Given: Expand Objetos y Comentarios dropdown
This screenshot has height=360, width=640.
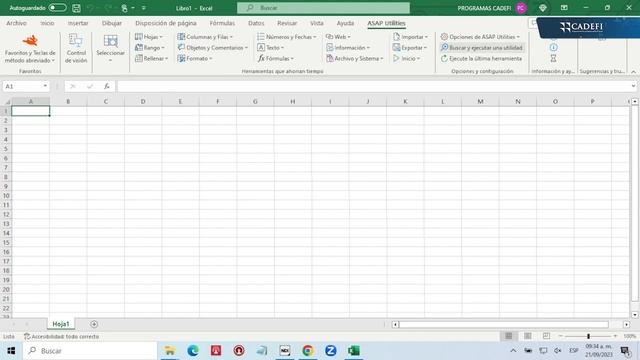Looking at the screenshot, I should pos(213,48).
